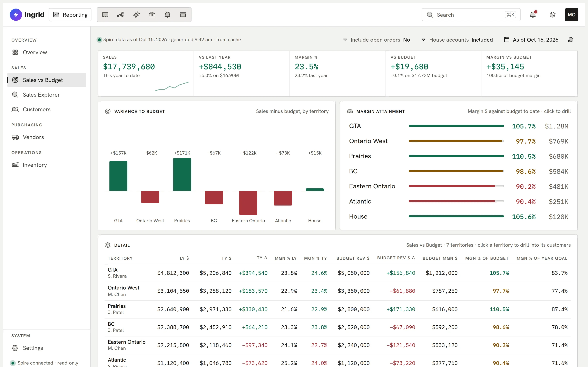The width and height of the screenshot is (588, 367).
Task: Click the bank building toolbar icon
Action: 152,15
